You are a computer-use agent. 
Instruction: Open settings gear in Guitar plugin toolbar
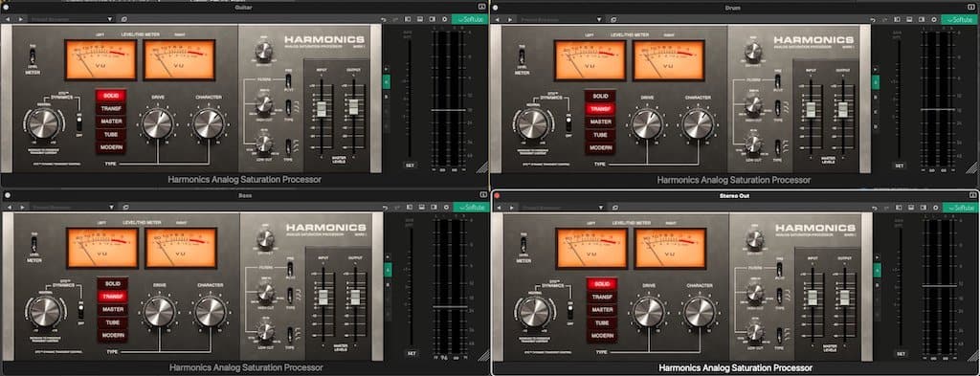(x=444, y=19)
